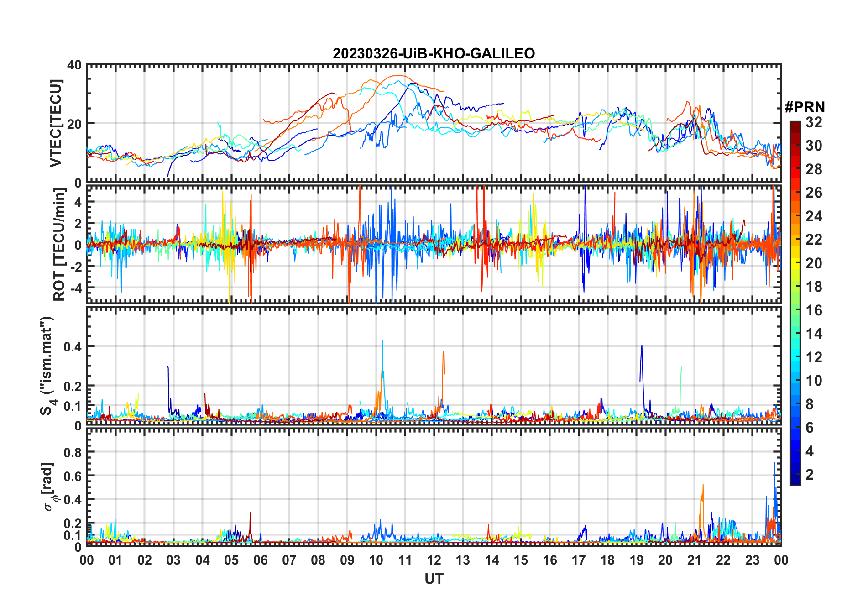The height and width of the screenshot is (607, 868).
Task: Click the S4 ("ism.mat") y-axis label
Action: [47, 366]
